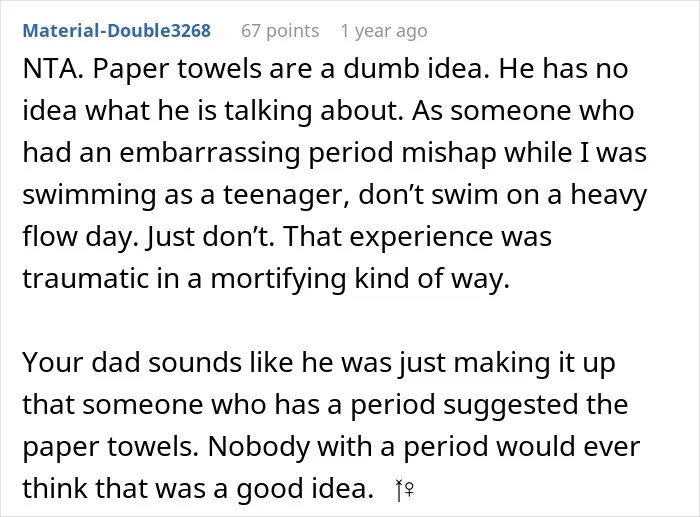This screenshot has width=700, height=517.
Task: Click the words 'swimming as a teenager'
Action: 186,195
